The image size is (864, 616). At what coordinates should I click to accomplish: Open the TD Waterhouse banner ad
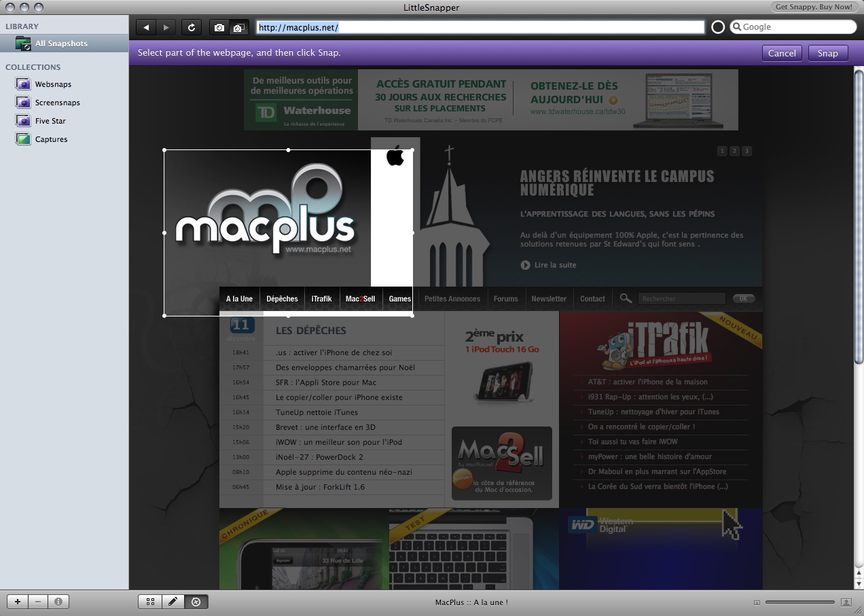point(491,100)
